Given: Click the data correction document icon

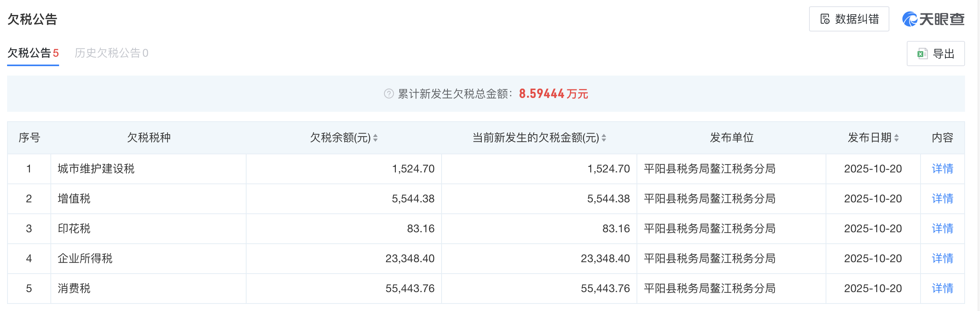Looking at the screenshot, I should pyautogui.click(x=825, y=19).
